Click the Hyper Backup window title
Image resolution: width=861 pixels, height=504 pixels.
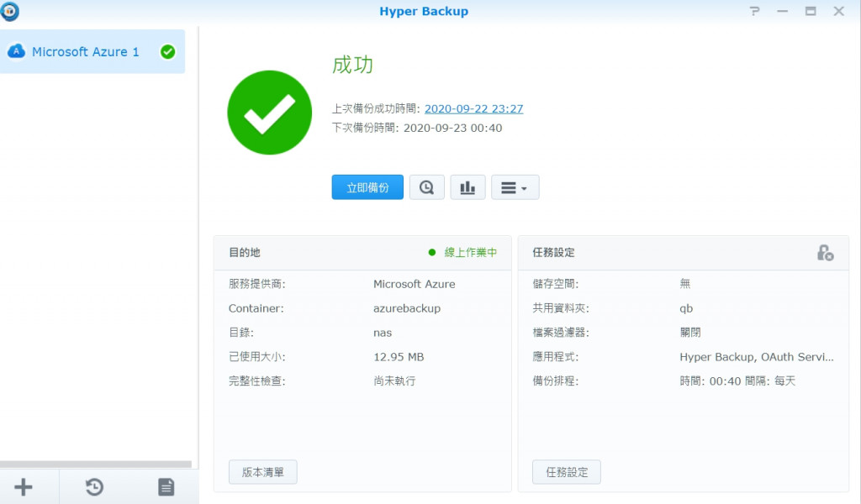(424, 11)
